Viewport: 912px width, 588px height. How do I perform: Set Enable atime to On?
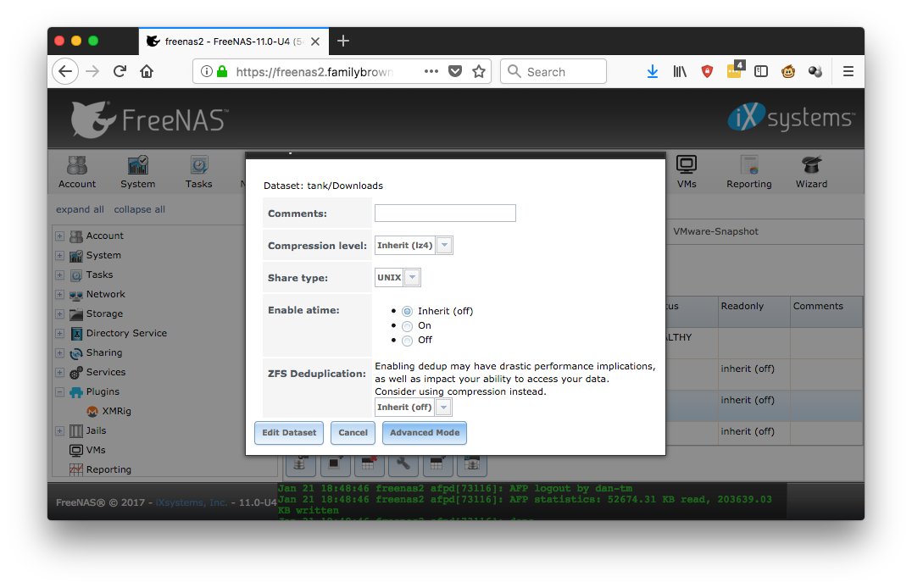point(407,326)
